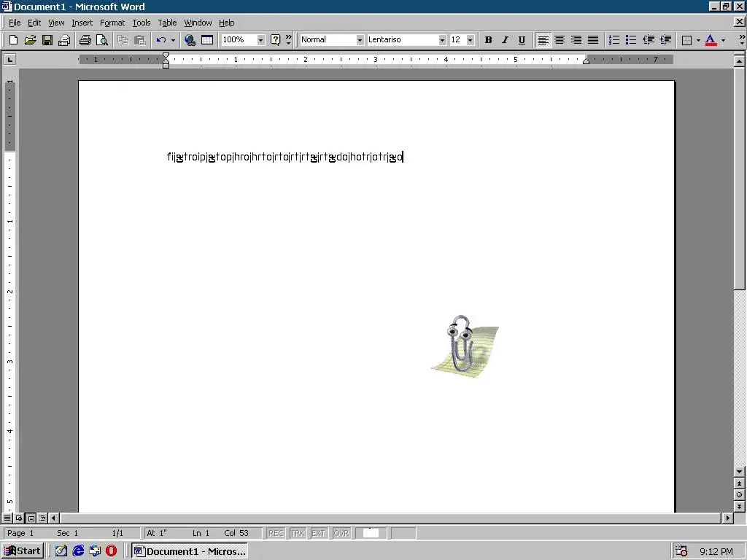Image resolution: width=747 pixels, height=560 pixels.
Task: Toggle Italic formatting
Action: click(x=505, y=40)
